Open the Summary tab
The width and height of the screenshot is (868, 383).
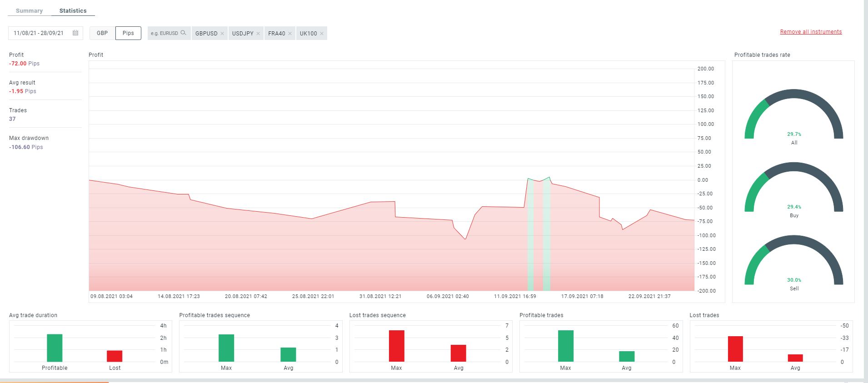tap(29, 10)
